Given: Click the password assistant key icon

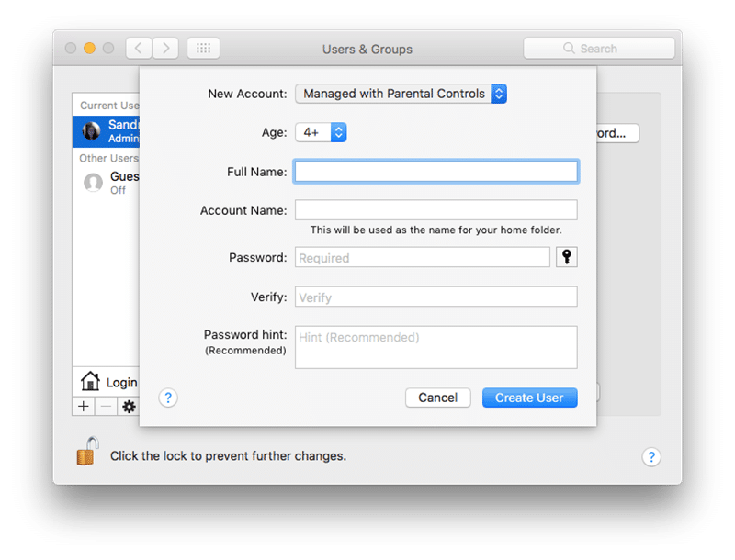Looking at the screenshot, I should click(567, 257).
